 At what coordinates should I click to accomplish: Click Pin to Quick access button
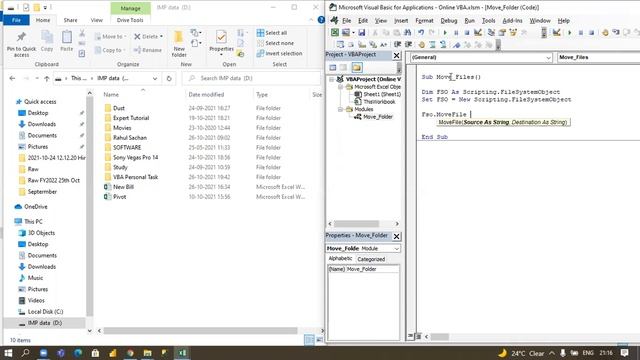(x=21, y=44)
